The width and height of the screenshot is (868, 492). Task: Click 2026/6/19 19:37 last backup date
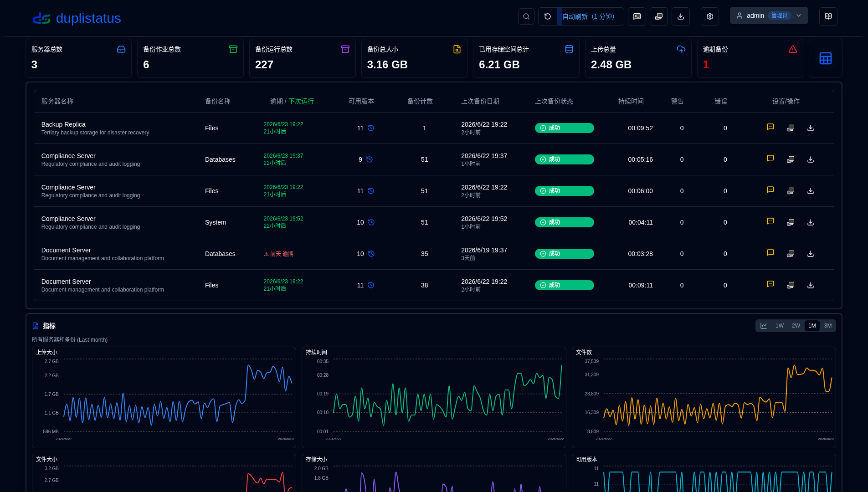pos(484,250)
